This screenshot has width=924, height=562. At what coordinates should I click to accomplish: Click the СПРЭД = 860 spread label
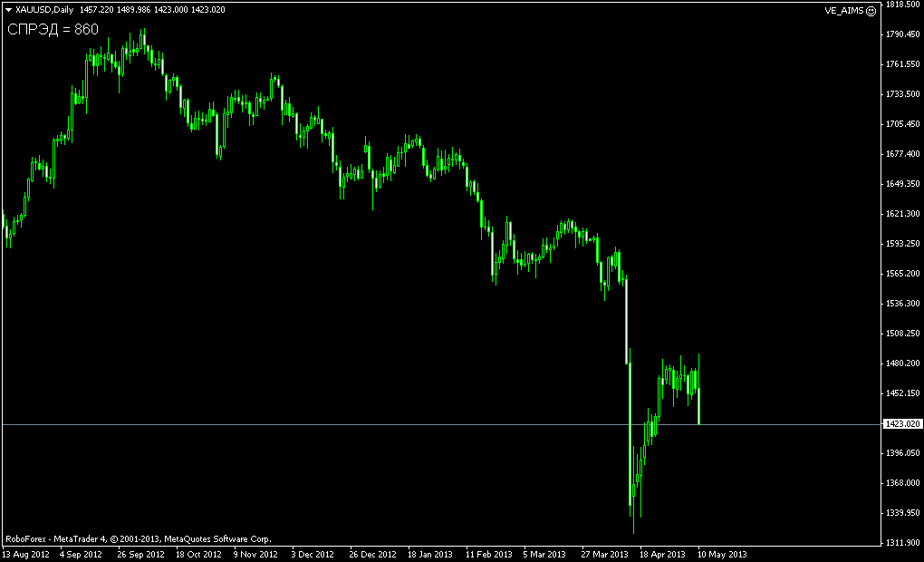pyautogui.click(x=53, y=30)
